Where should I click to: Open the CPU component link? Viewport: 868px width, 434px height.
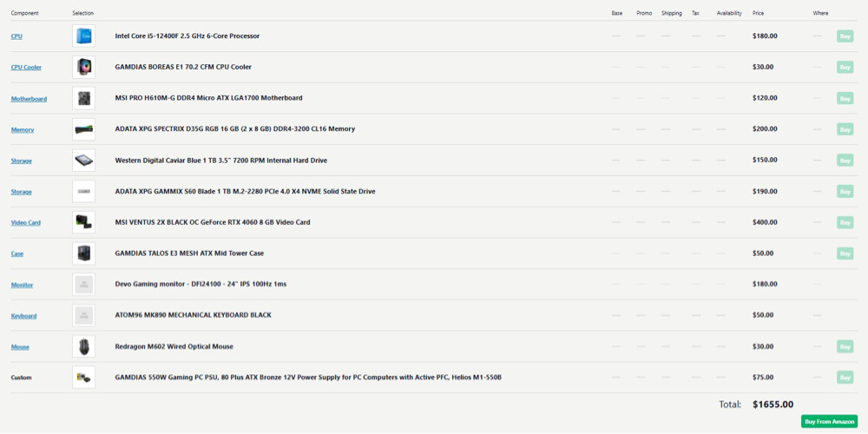tap(16, 36)
